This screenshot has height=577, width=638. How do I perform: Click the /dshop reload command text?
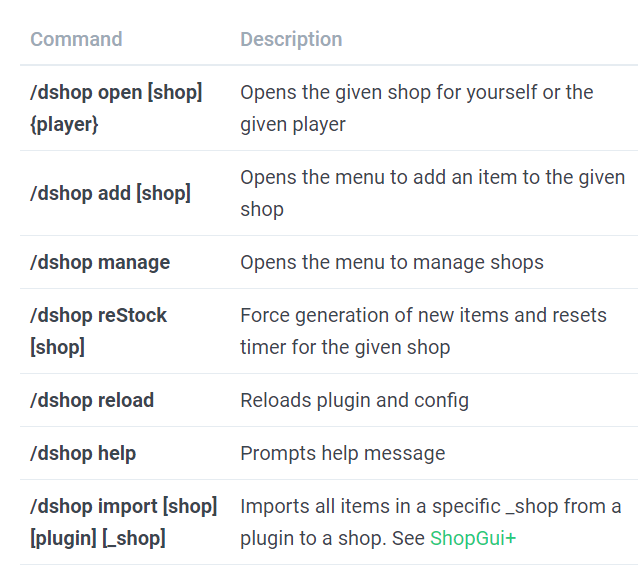click(x=92, y=400)
